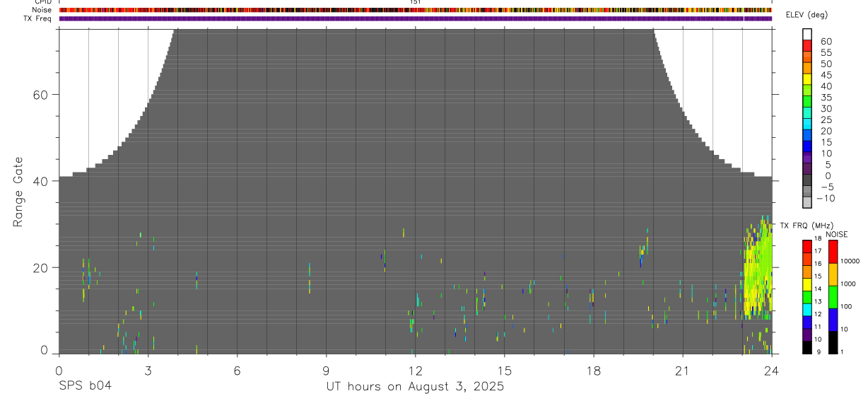Click the '100' label on the NOISE colorbar
The height and width of the screenshot is (401, 868).
point(846,307)
